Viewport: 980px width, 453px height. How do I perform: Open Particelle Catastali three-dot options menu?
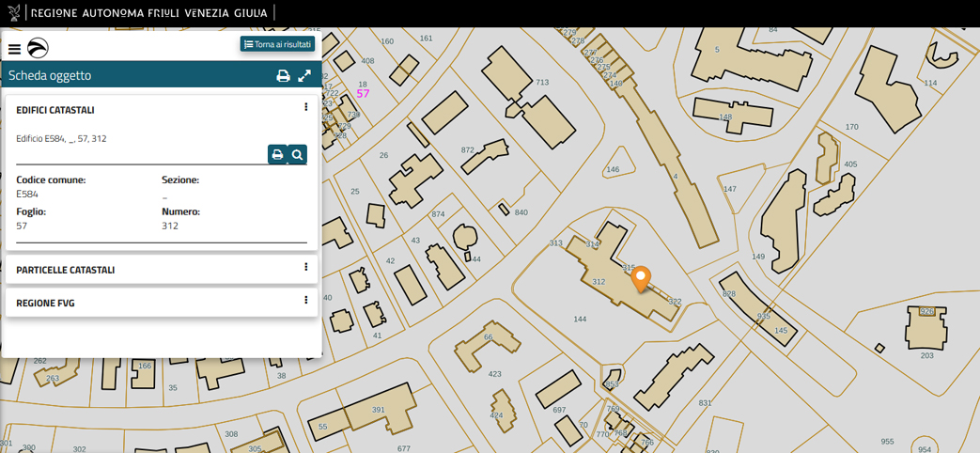tap(305, 268)
